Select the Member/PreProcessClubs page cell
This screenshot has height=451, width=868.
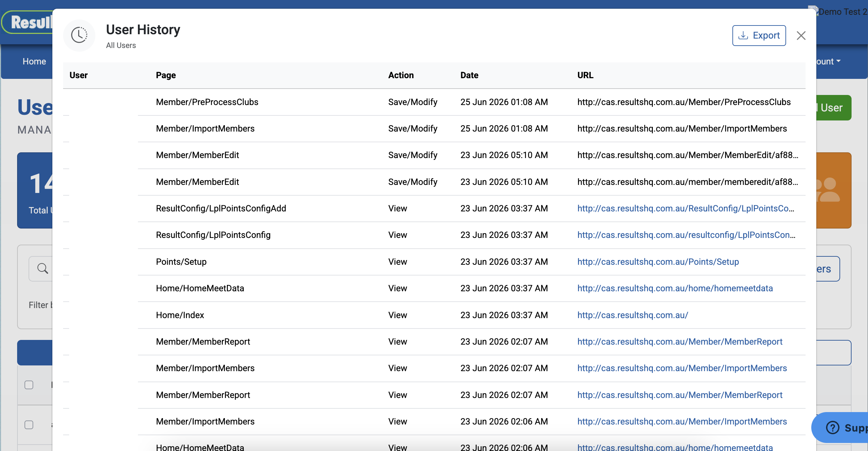207,102
